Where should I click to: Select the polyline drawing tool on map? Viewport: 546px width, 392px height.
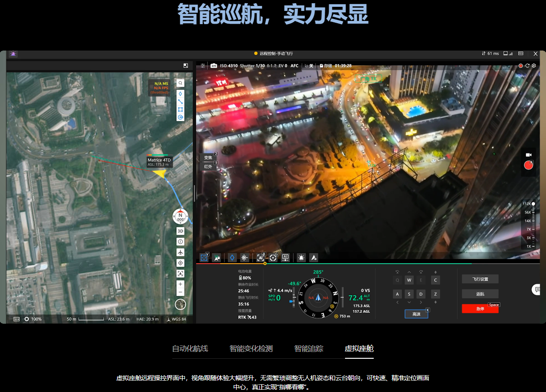[180, 102]
